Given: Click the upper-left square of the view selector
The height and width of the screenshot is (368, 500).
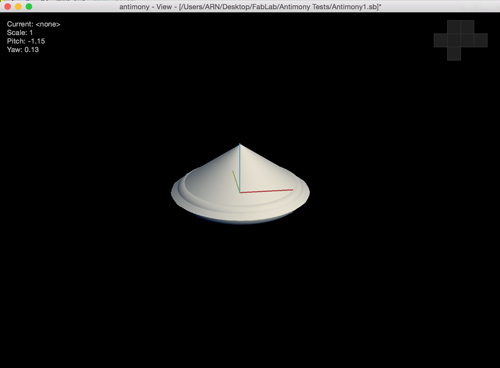Looking at the screenshot, I should (454, 27).
